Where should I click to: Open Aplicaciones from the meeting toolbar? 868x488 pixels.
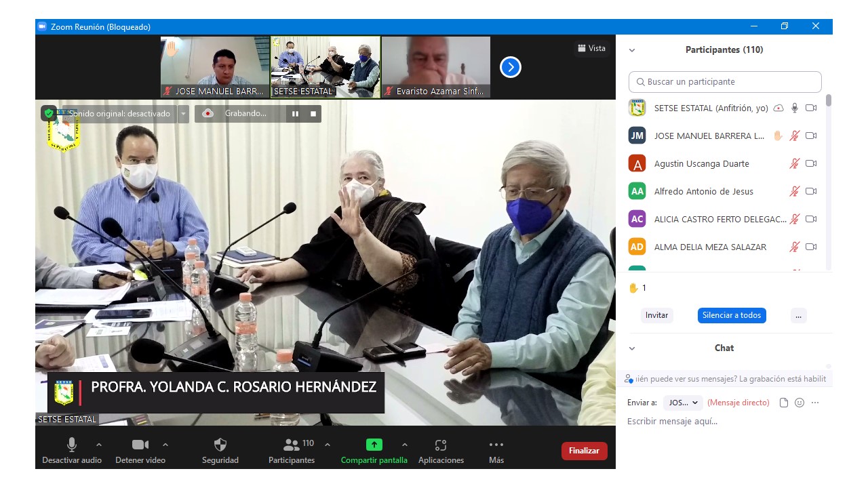point(441,445)
